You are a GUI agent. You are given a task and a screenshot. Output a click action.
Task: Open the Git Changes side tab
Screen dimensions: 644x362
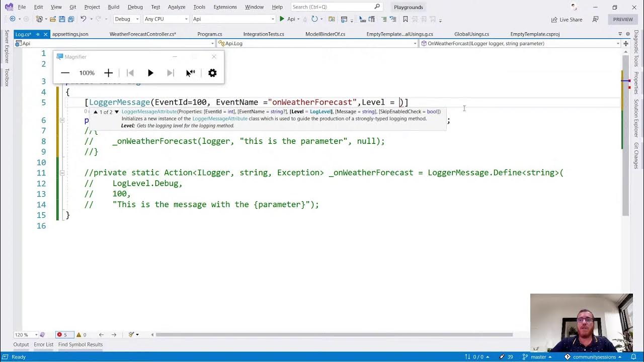(636, 156)
